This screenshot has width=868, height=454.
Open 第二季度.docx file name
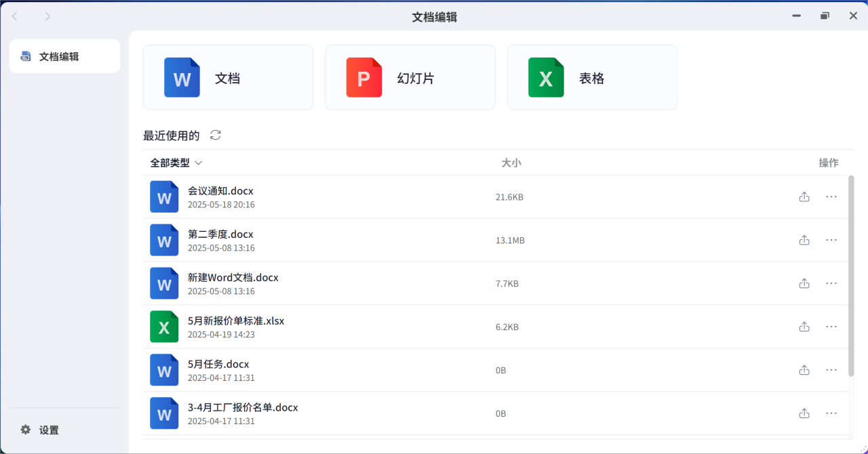220,234
